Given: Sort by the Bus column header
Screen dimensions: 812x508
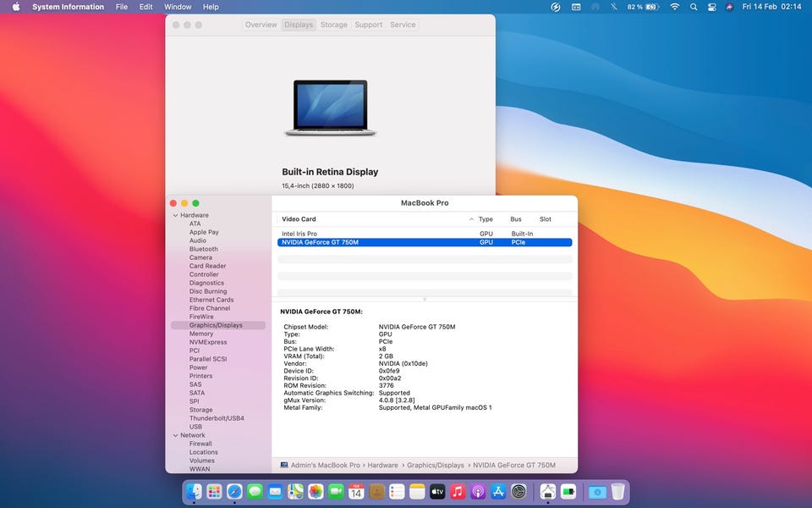Looking at the screenshot, I should 516,219.
